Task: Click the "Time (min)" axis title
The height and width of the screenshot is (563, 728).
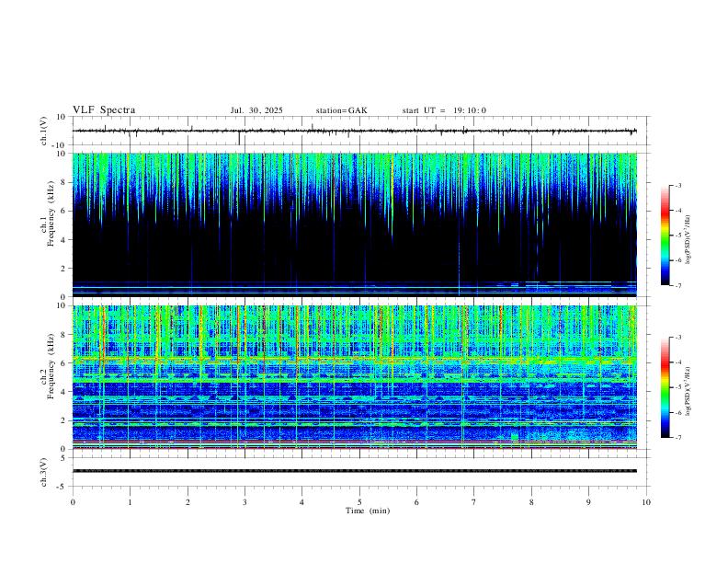Action: (368, 511)
